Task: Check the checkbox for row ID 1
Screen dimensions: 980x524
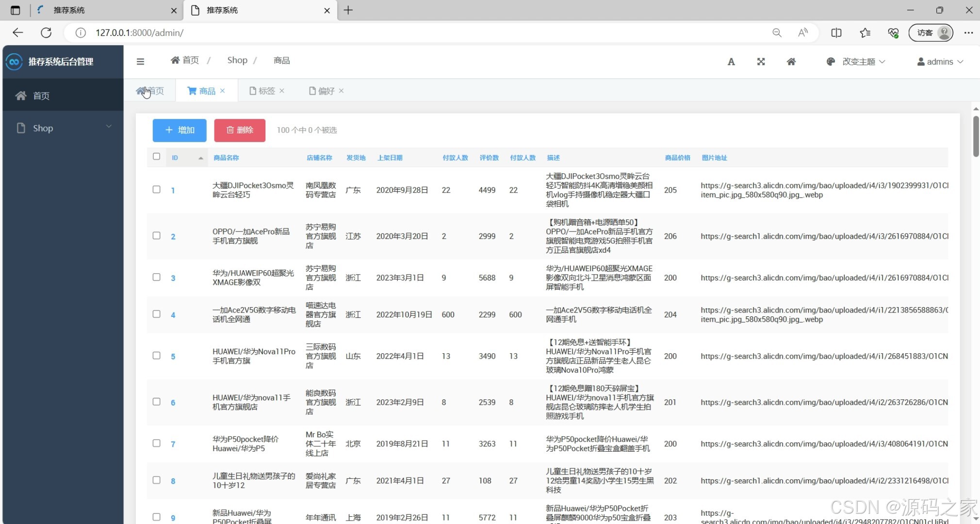Action: click(156, 189)
